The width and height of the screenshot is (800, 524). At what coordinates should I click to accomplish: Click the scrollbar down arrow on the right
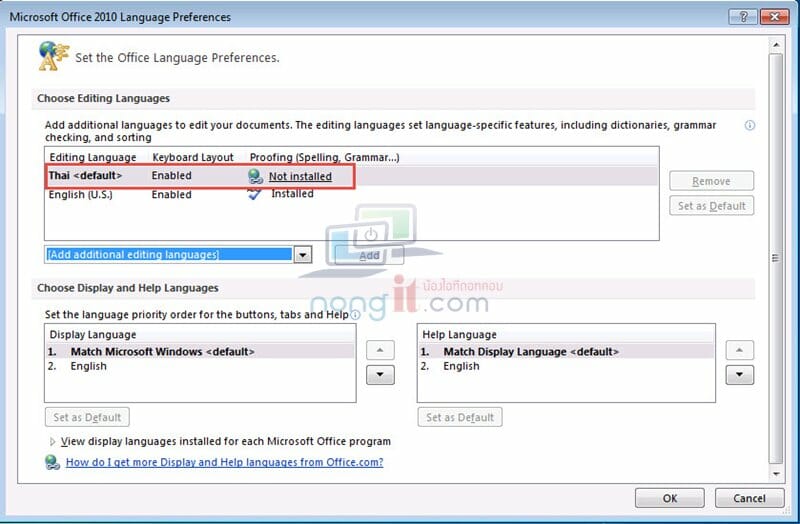point(776,474)
